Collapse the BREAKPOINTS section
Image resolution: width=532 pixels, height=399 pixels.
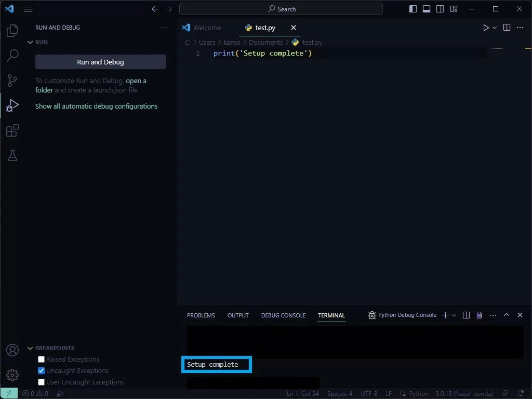click(x=30, y=348)
